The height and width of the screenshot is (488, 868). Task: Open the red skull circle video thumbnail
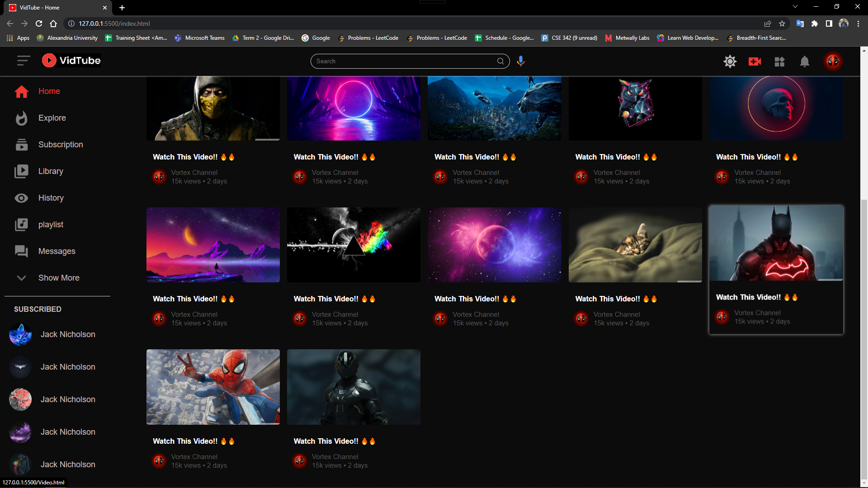[x=776, y=108]
